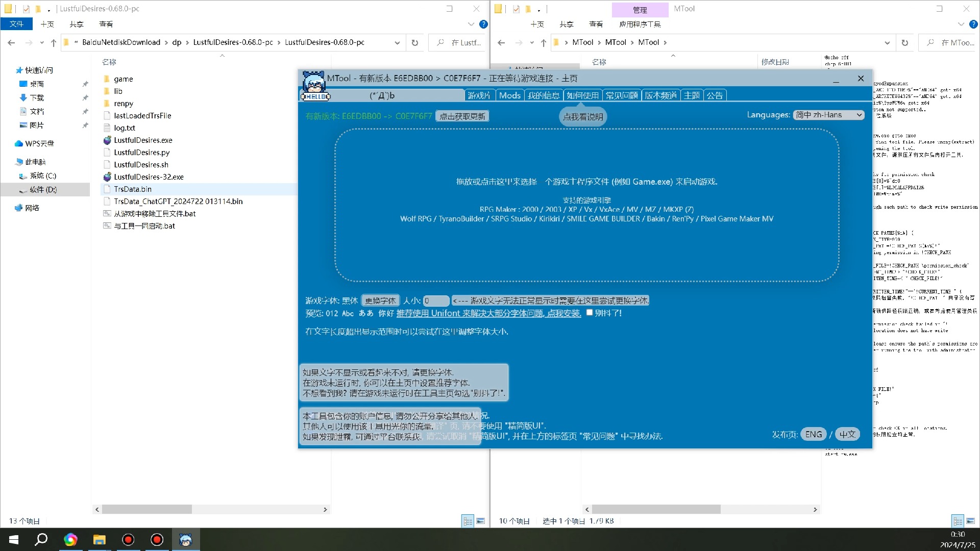
Task: Open recent locations dropdown in MTool Explorer
Action: pos(532,43)
